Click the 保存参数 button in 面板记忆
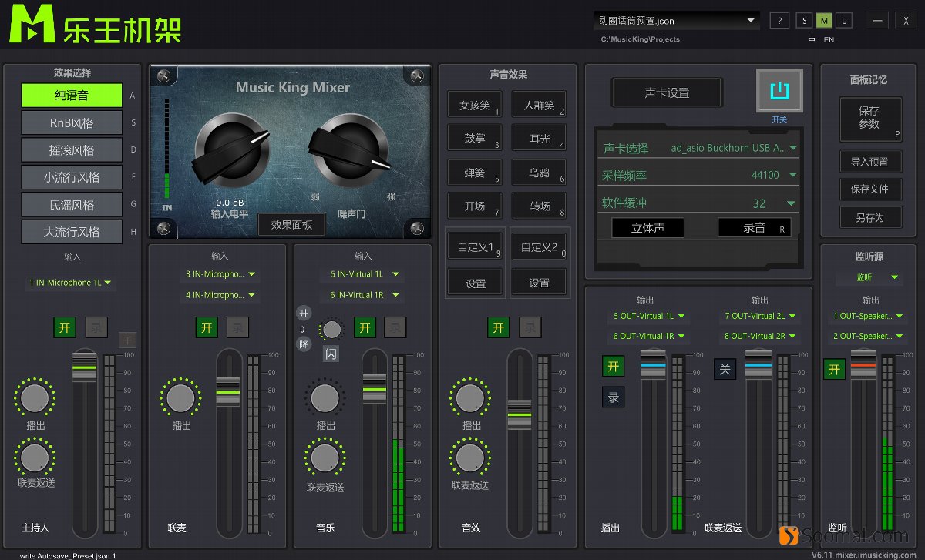Viewport: 925px width, 560px height. pos(870,120)
